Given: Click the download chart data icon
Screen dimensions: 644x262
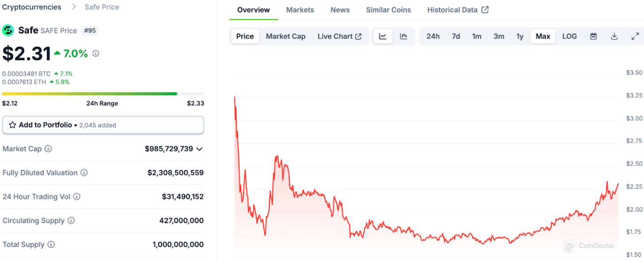Looking at the screenshot, I should click(x=614, y=36).
